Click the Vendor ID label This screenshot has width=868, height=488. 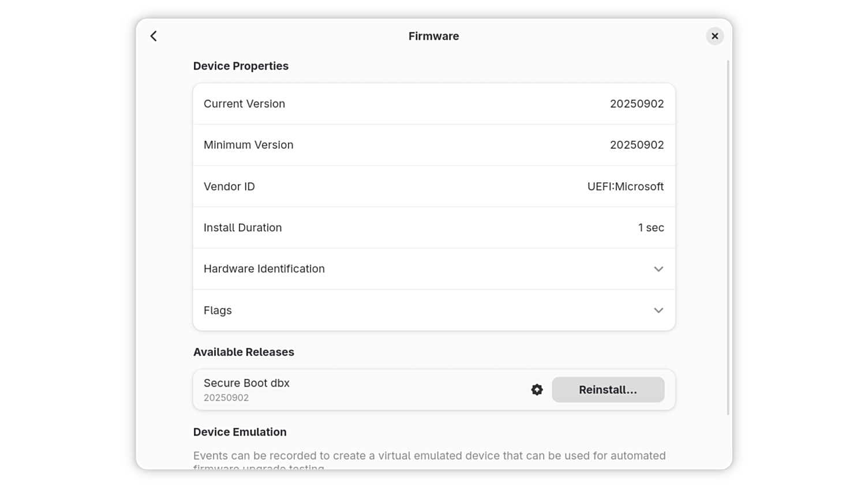click(x=229, y=186)
